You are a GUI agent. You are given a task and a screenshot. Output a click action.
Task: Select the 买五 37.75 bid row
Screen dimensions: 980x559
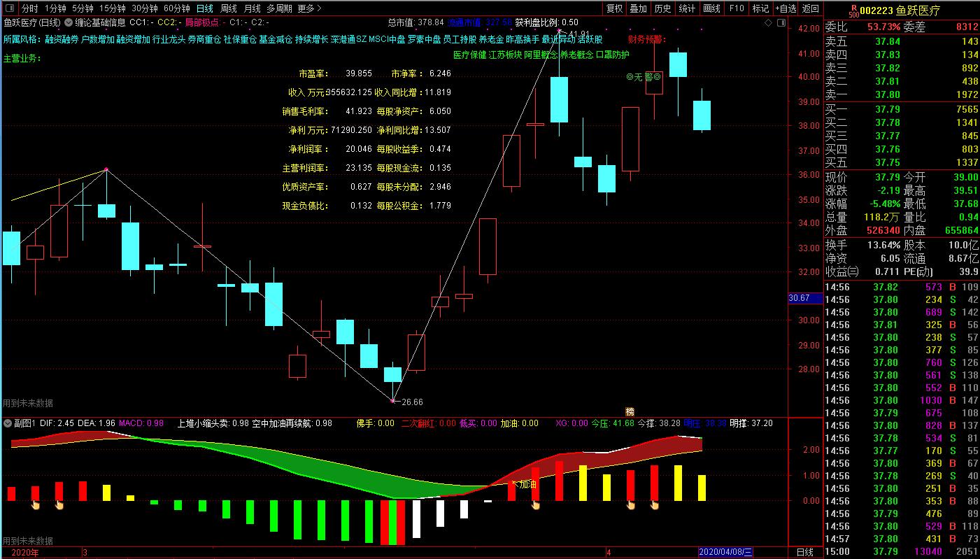pyautogui.click(x=902, y=162)
